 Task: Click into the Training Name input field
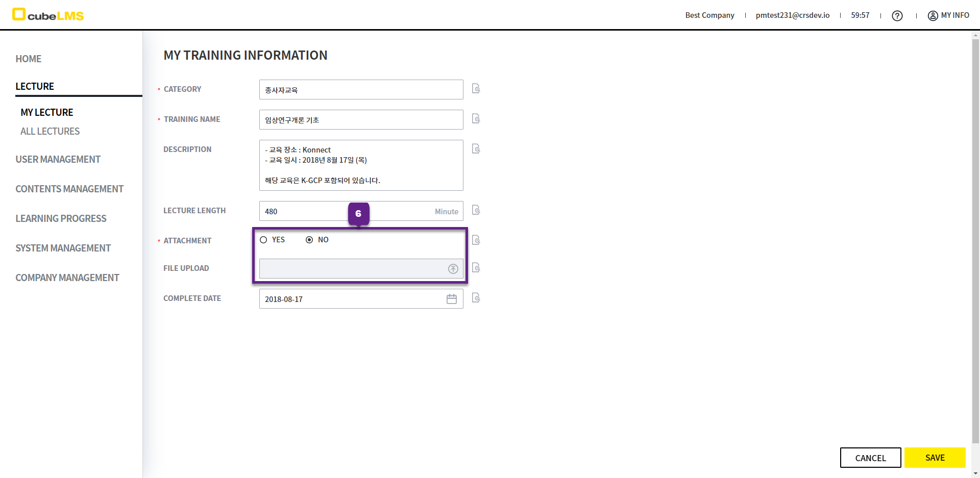[361, 120]
